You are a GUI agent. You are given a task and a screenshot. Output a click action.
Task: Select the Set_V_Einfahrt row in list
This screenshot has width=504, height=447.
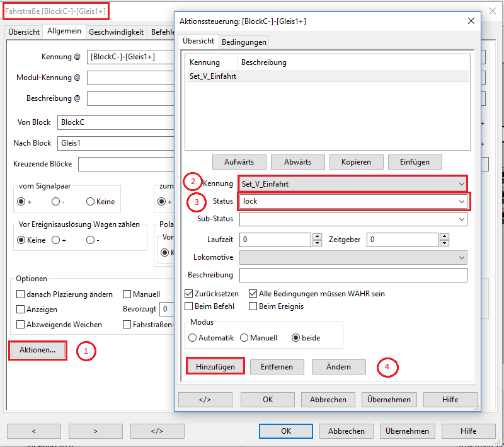point(213,76)
